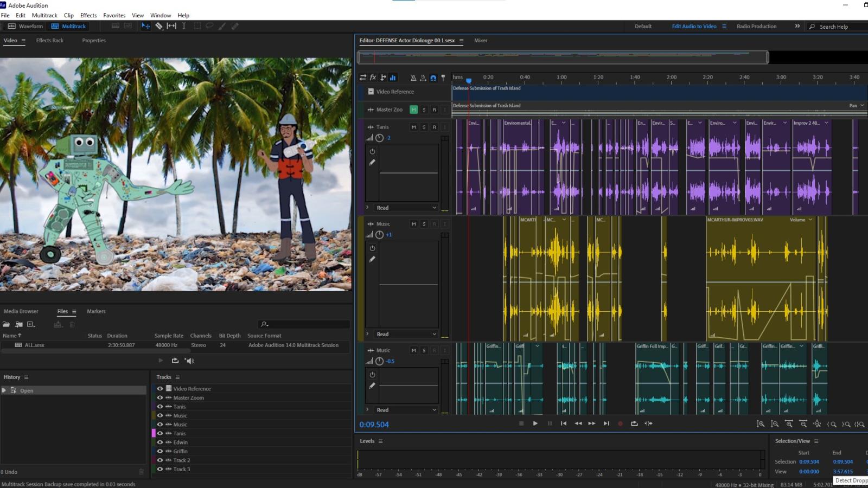The image size is (868, 488).
Task: Open yellow Music track Read automation dropdown
Action: coord(406,334)
